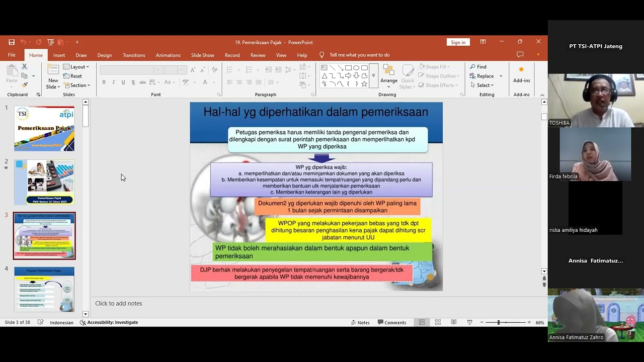The width and height of the screenshot is (644, 362).
Task: Toggle Italic formatting
Action: coord(114,82)
